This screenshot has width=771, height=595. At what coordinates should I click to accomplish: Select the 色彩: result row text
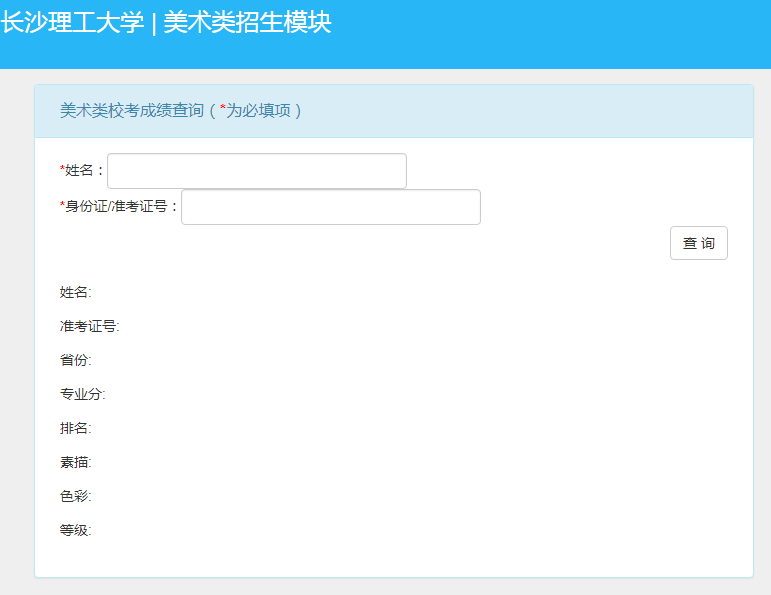click(76, 496)
